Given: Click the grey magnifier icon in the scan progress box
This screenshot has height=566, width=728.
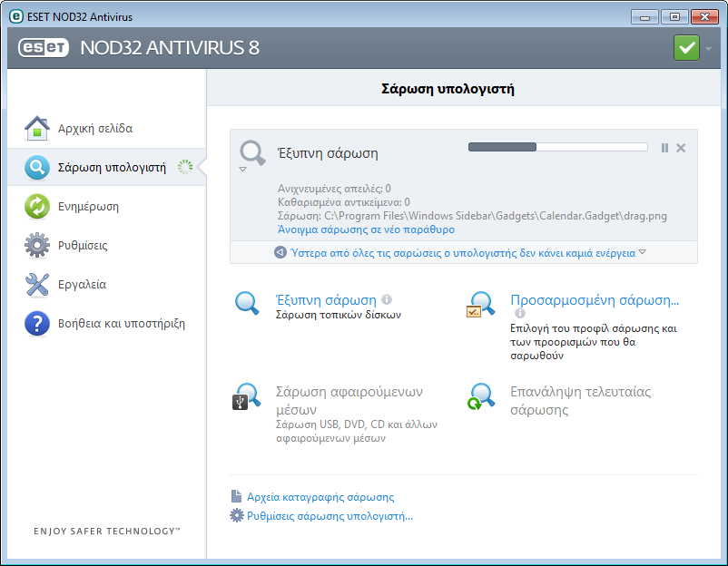Looking at the screenshot, I should [252, 152].
